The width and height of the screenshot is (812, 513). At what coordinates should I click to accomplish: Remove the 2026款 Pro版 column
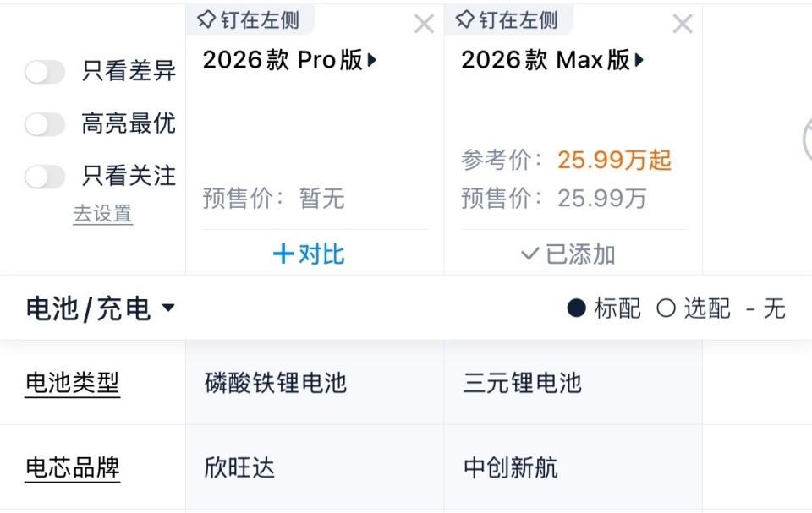tap(424, 24)
